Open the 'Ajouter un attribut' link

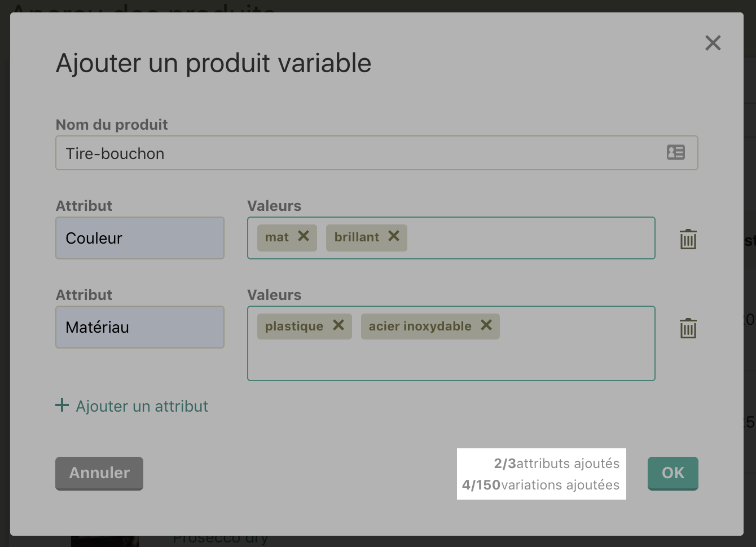coord(142,407)
